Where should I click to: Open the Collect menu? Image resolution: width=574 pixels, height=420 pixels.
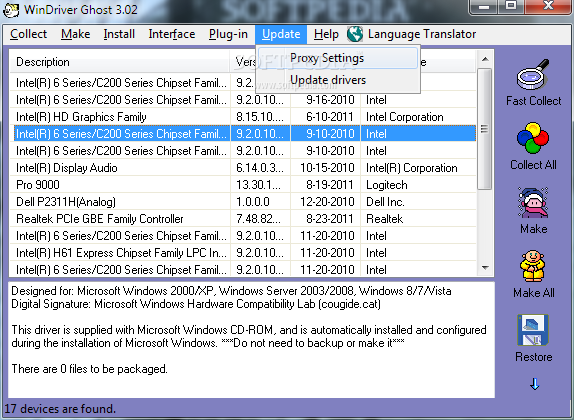click(x=29, y=34)
